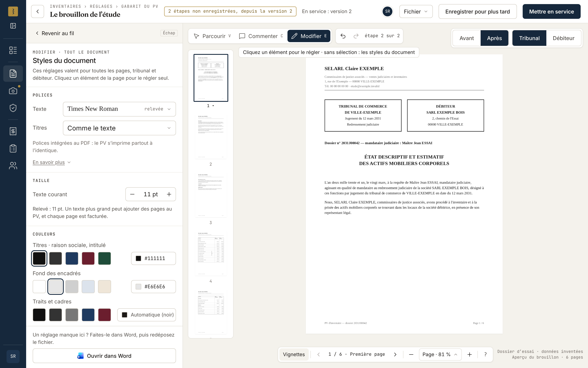The height and width of the screenshot is (368, 588).
Task: Pick the beige Fond des encadrés swatch
Action: 105,286
